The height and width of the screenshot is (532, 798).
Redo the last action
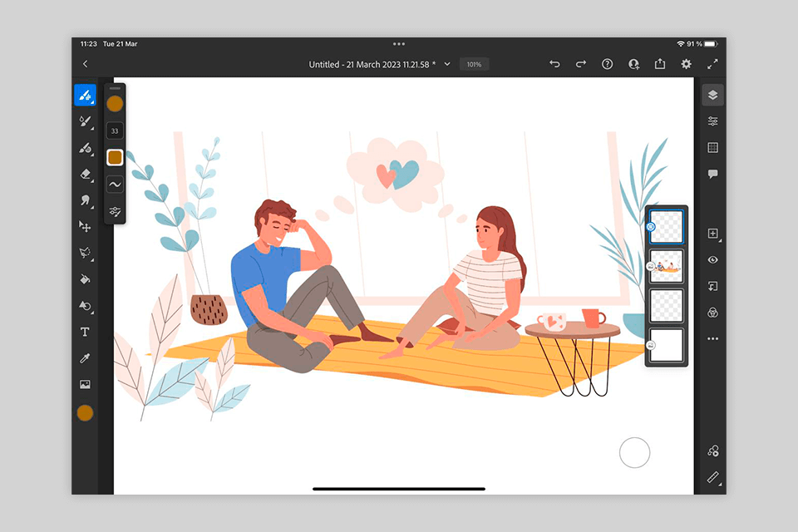click(x=581, y=64)
